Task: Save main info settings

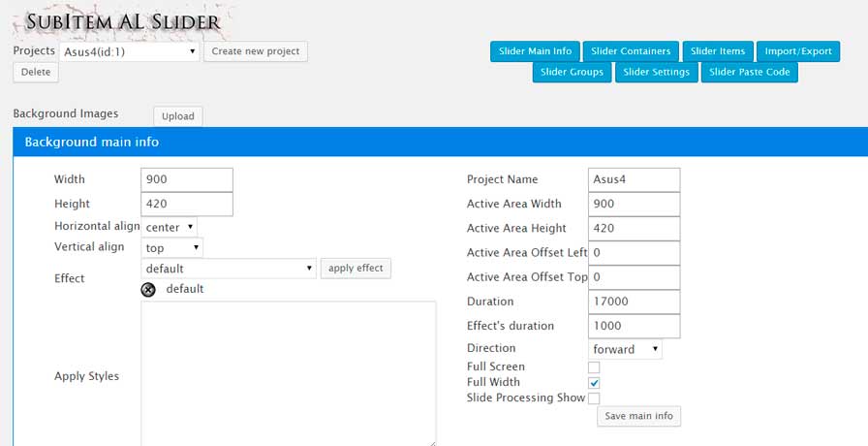Action: pyautogui.click(x=638, y=416)
